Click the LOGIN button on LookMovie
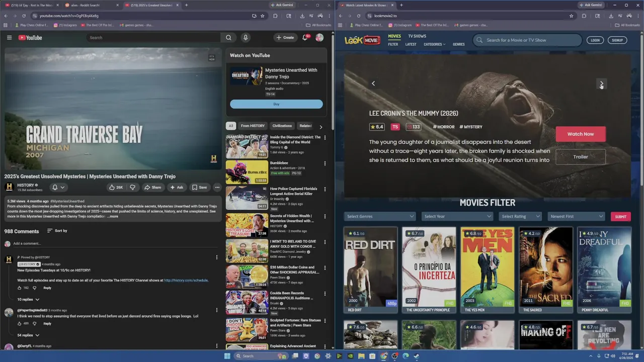The image size is (644, 362). (x=595, y=40)
